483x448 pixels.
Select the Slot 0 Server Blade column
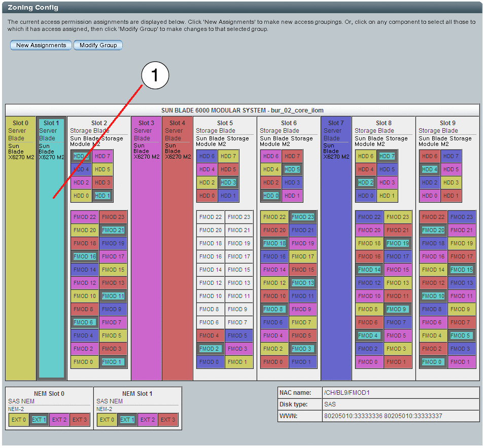coord(21,248)
